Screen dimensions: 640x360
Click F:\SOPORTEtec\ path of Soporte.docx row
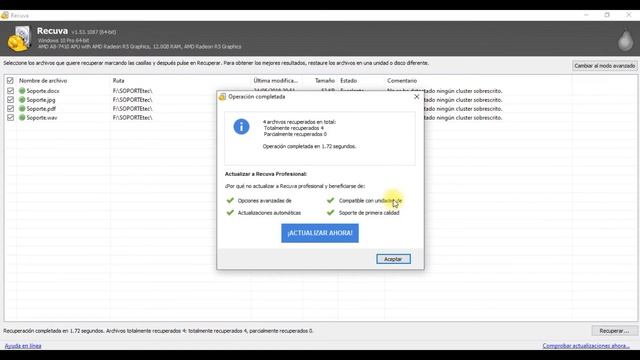click(x=132, y=91)
